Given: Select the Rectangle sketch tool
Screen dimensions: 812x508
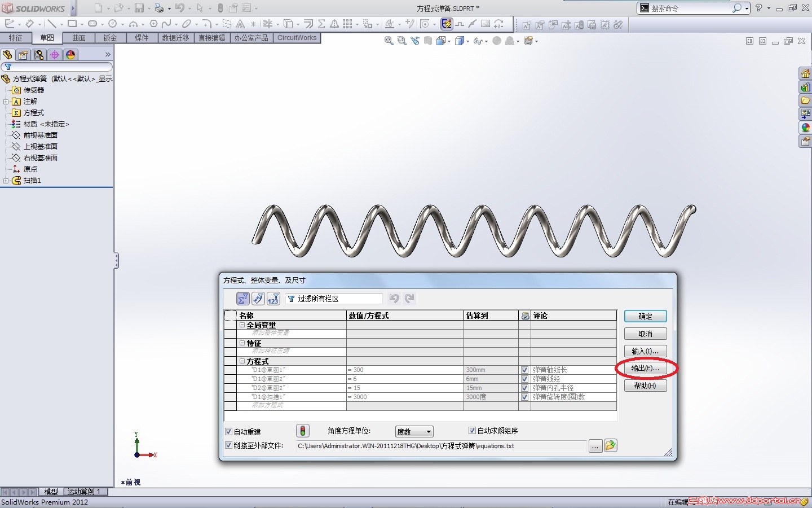Looking at the screenshot, I should [72, 24].
